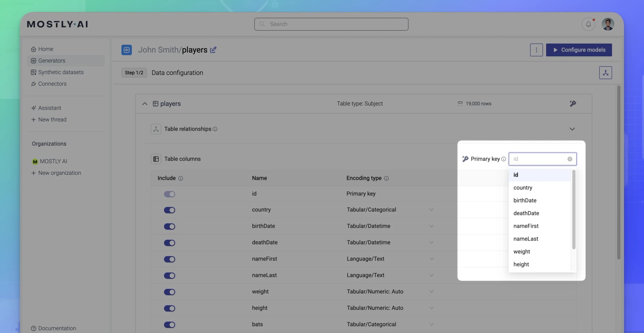Click the primary key dropdown list scrollbar
644x333 pixels.
(x=574, y=210)
